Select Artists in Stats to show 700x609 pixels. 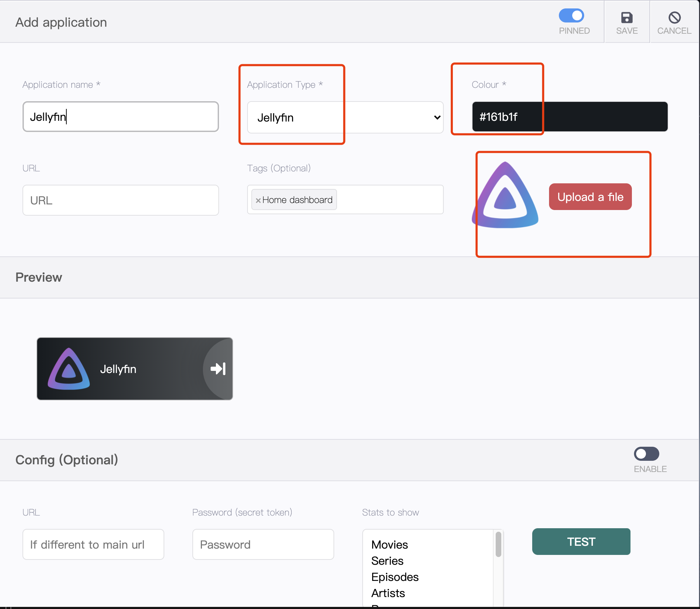388,593
